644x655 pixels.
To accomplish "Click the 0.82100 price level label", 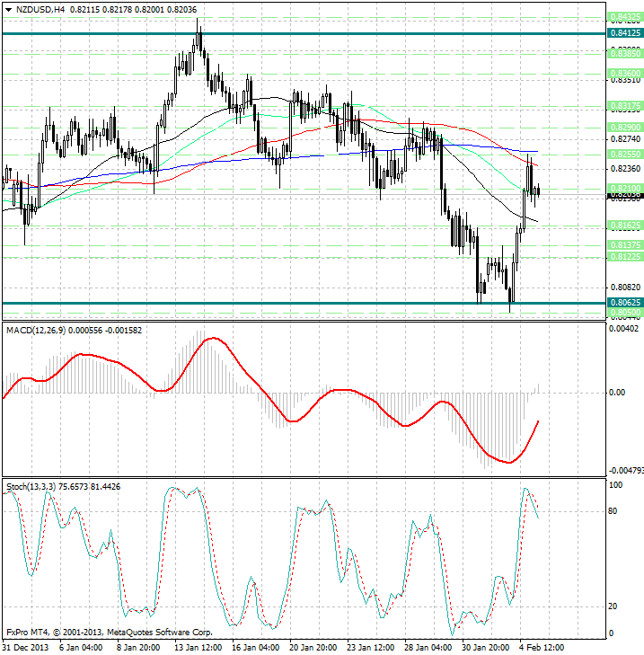I will point(625,189).
